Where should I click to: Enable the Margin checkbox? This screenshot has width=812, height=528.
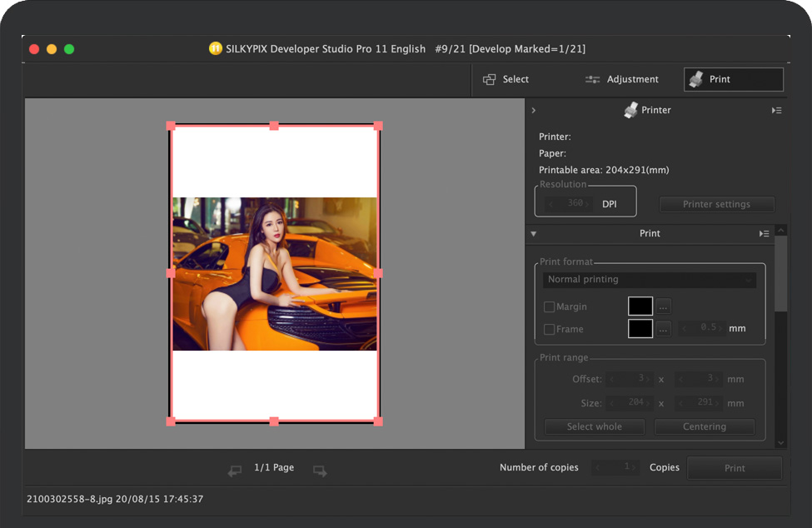(x=550, y=307)
